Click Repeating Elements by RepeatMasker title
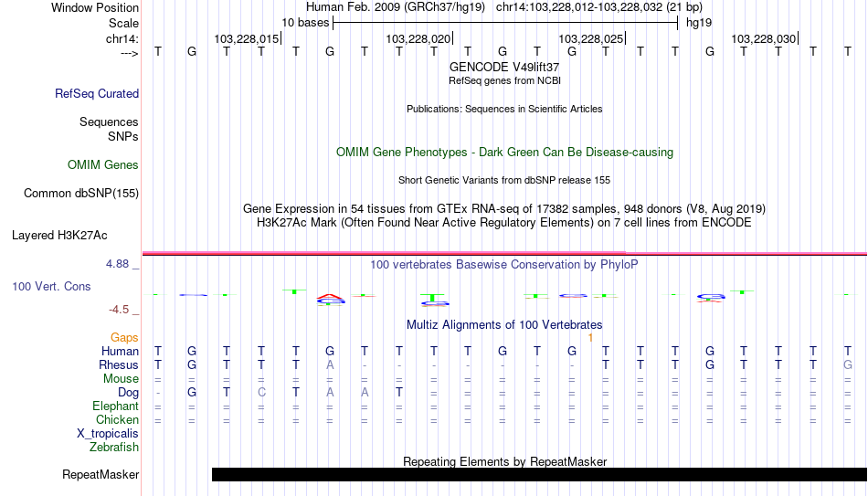The height and width of the screenshot is (496, 868). 504,461
